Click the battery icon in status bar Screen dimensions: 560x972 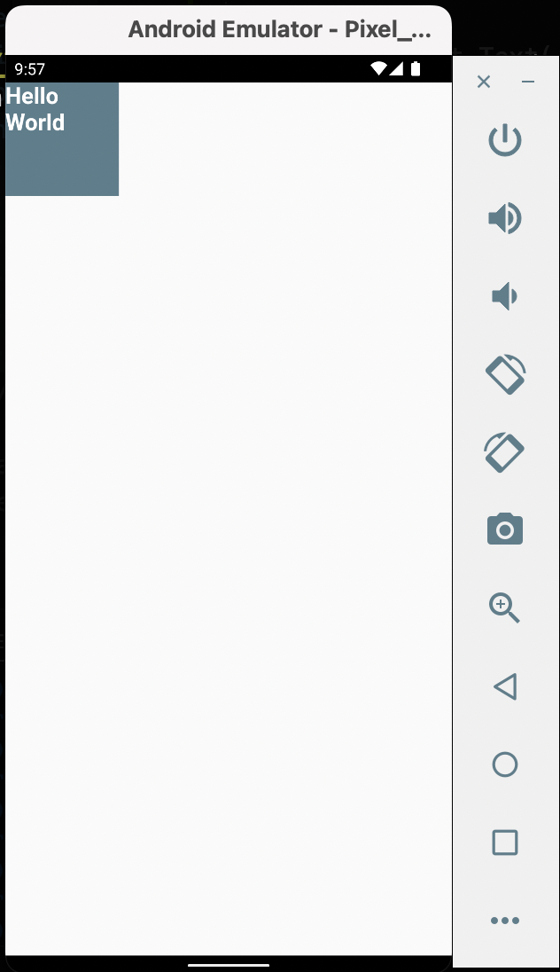[x=416, y=68]
